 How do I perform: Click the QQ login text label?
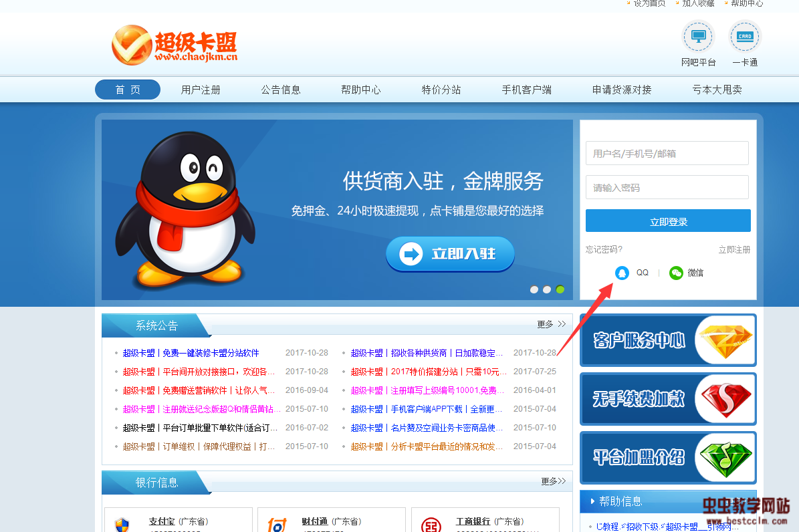643,273
